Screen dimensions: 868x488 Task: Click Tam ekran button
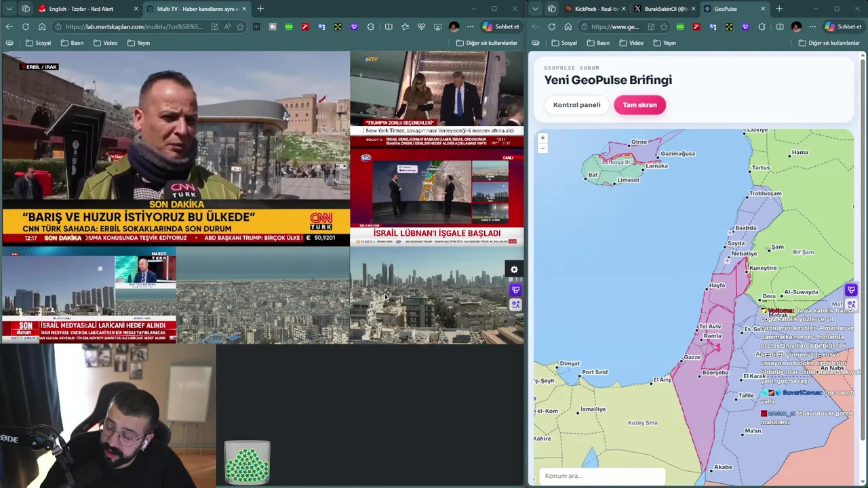point(639,105)
